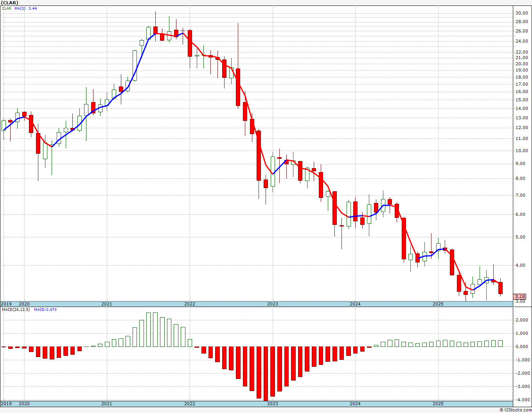Open the 12Stocks.com copyright link
This screenshot has width=532, height=413.
click(x=515, y=410)
